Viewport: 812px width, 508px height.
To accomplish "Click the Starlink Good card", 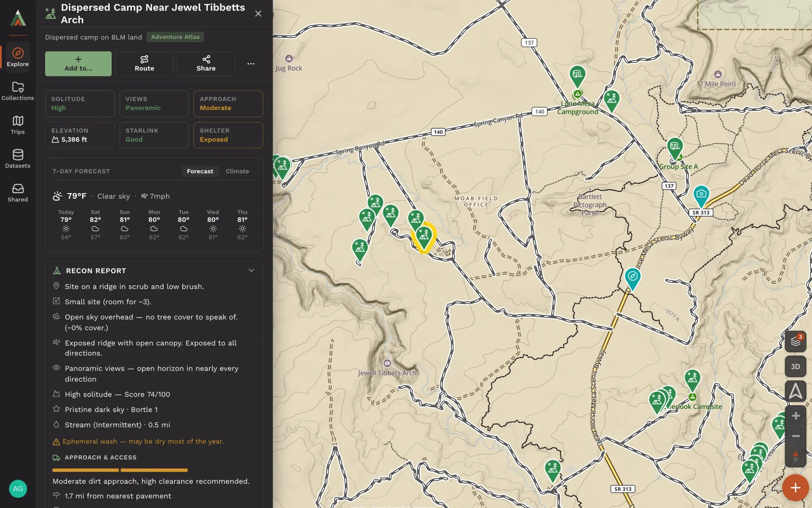I will pos(154,135).
